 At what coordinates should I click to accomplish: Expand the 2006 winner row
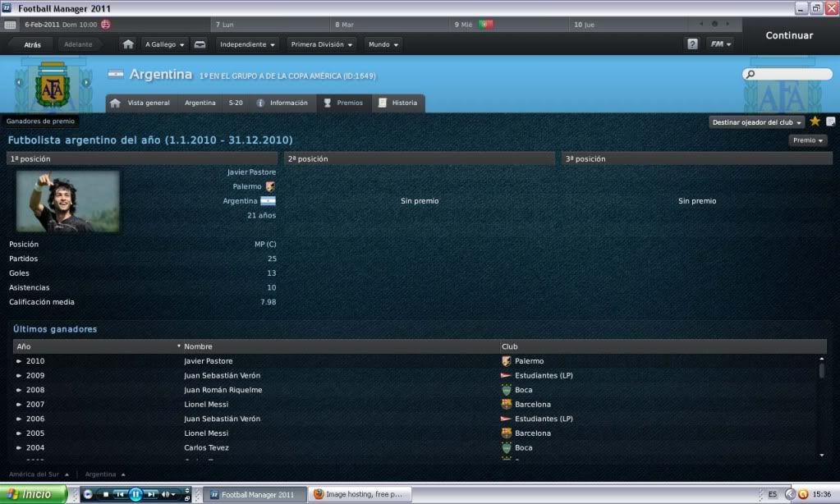(x=19, y=419)
